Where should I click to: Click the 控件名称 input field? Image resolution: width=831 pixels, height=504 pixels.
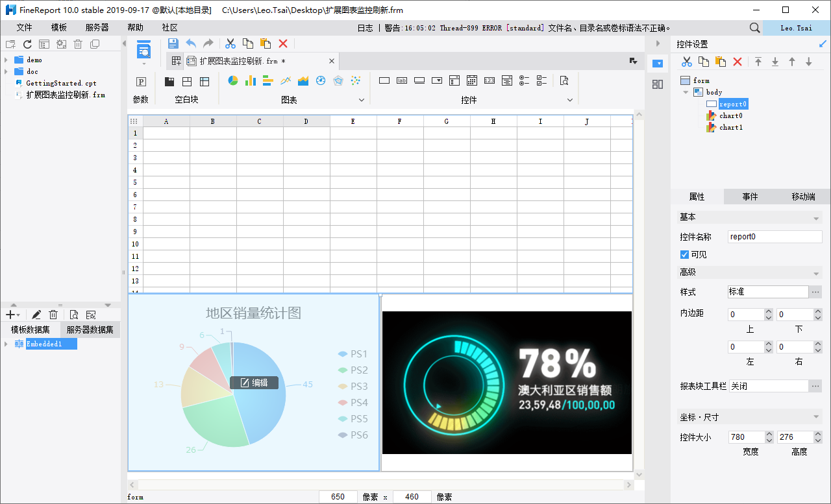(775, 237)
